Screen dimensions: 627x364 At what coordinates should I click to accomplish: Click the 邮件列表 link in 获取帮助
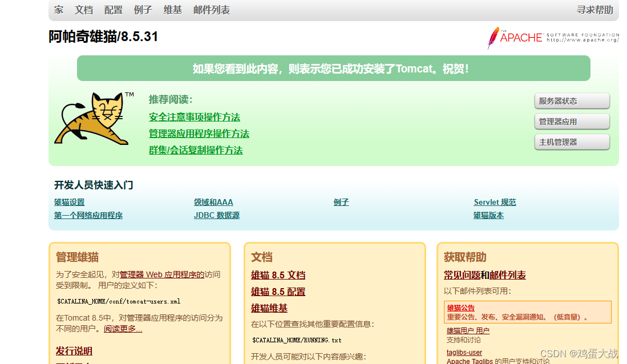(507, 275)
